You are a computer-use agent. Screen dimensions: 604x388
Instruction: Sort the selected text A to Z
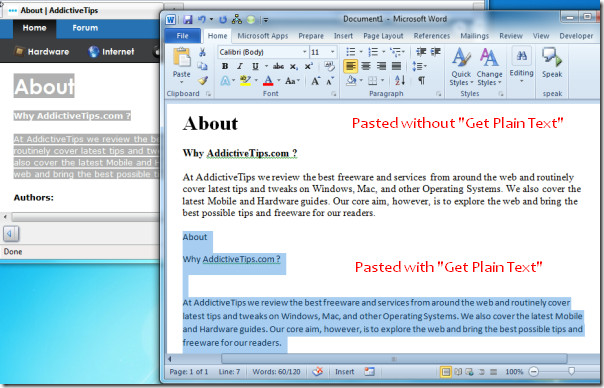point(400,80)
